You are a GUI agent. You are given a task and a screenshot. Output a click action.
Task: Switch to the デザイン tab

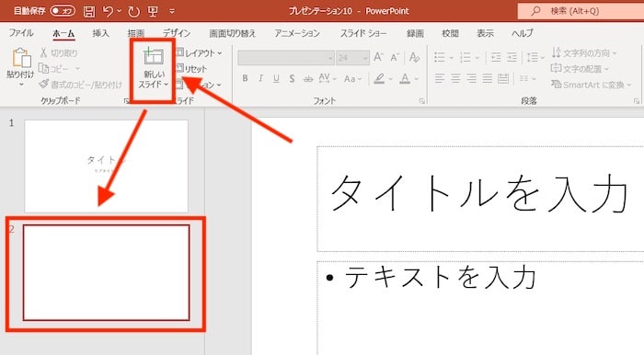[177, 33]
